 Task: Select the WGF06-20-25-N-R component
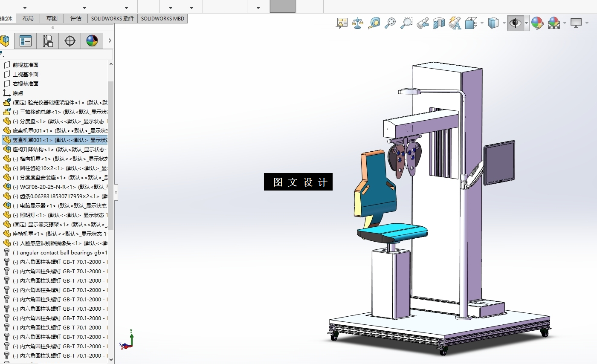55,187
